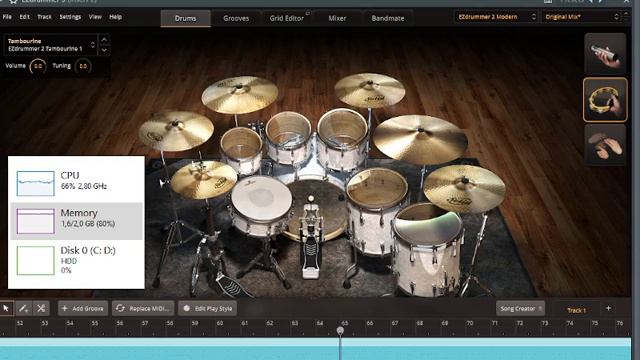Switch to the Grooves tab
The width and height of the screenshot is (640, 360).
coord(236,18)
